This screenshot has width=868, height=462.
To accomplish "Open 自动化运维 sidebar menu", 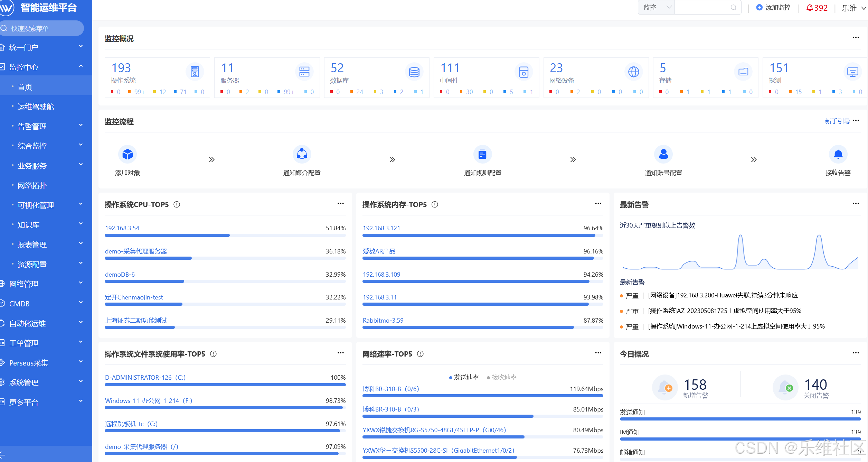I will pyautogui.click(x=46, y=323).
